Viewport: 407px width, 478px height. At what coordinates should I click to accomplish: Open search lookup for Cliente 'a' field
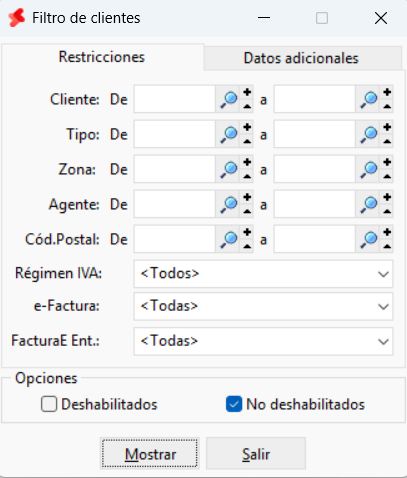point(368,99)
